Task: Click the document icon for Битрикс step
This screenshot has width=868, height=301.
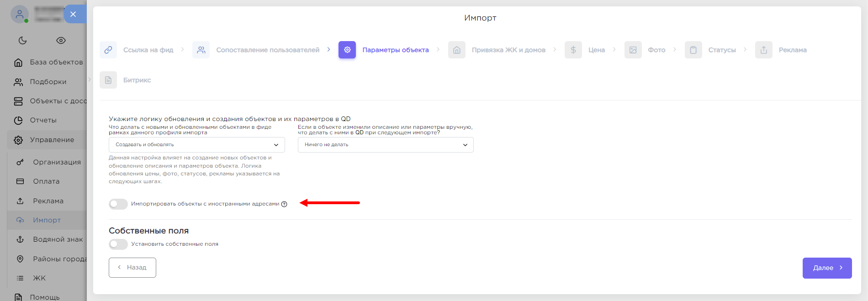Action: pyautogui.click(x=108, y=80)
